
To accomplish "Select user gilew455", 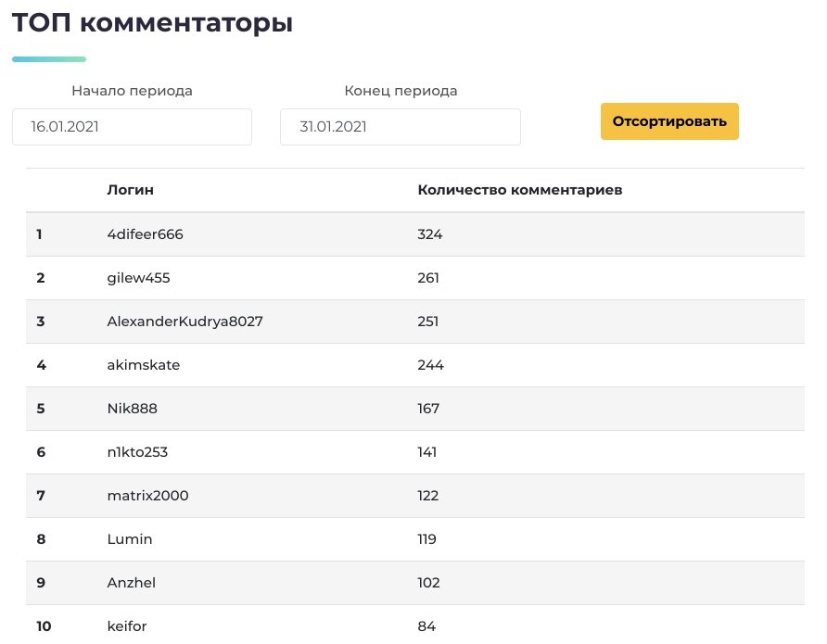I will (x=139, y=278).
